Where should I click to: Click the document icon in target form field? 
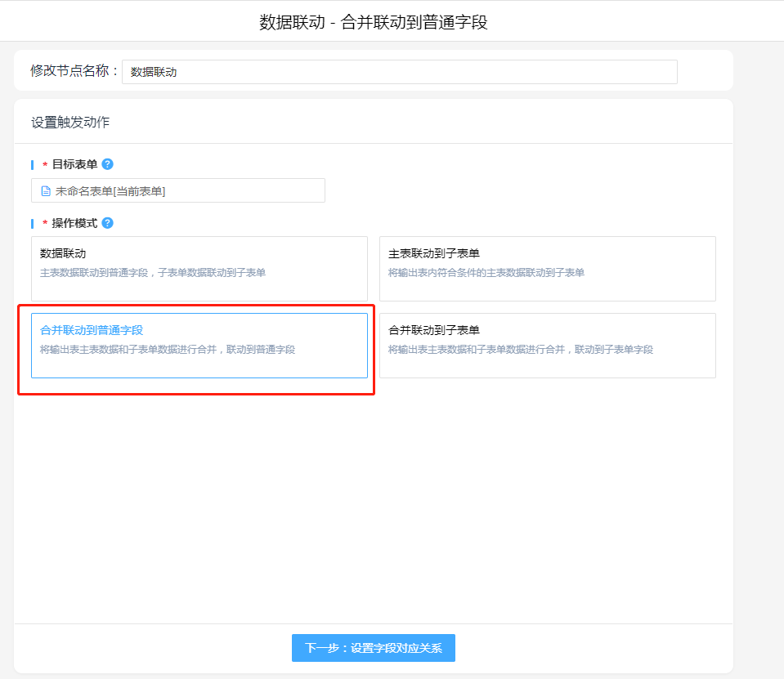click(x=46, y=191)
